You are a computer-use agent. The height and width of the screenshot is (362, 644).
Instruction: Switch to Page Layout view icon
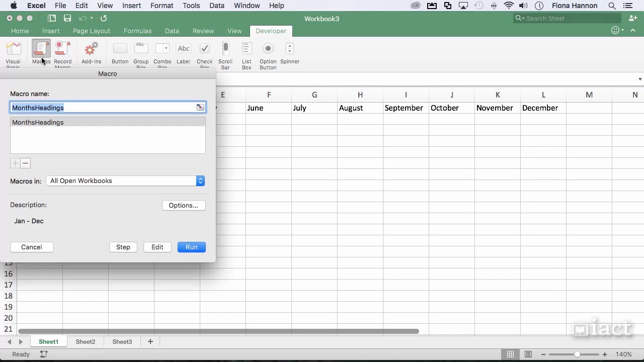pos(528,354)
